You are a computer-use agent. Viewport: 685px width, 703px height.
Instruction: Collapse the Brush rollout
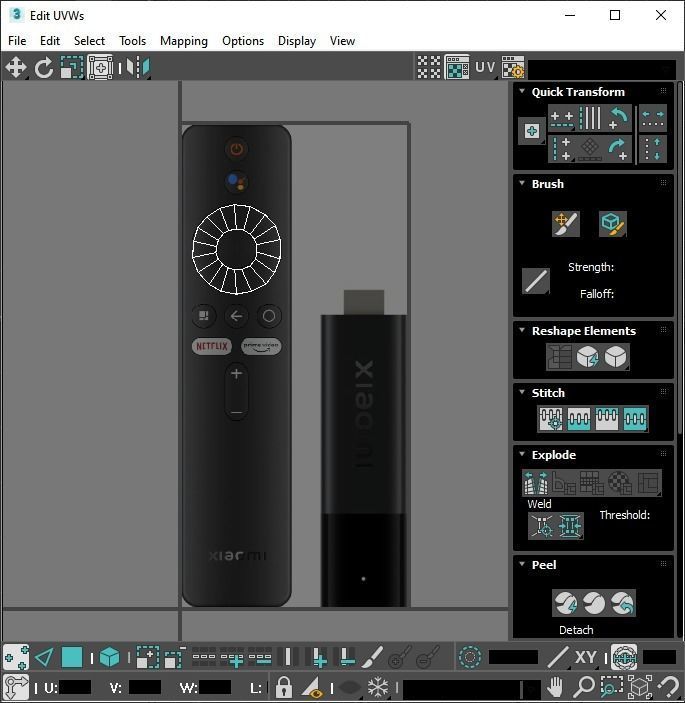(522, 183)
